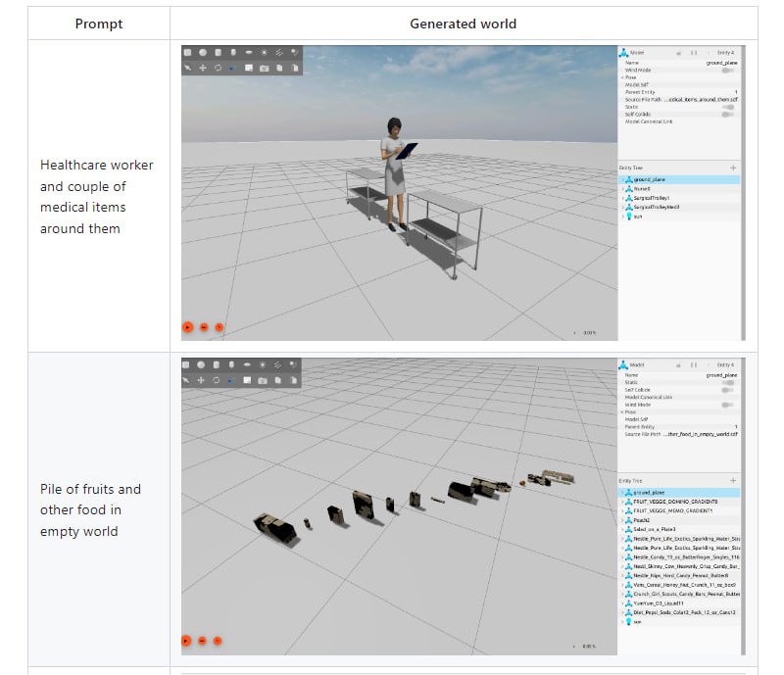Select the Sphere shape tool in top scene
This screenshot has height=675, width=784.
point(203,52)
